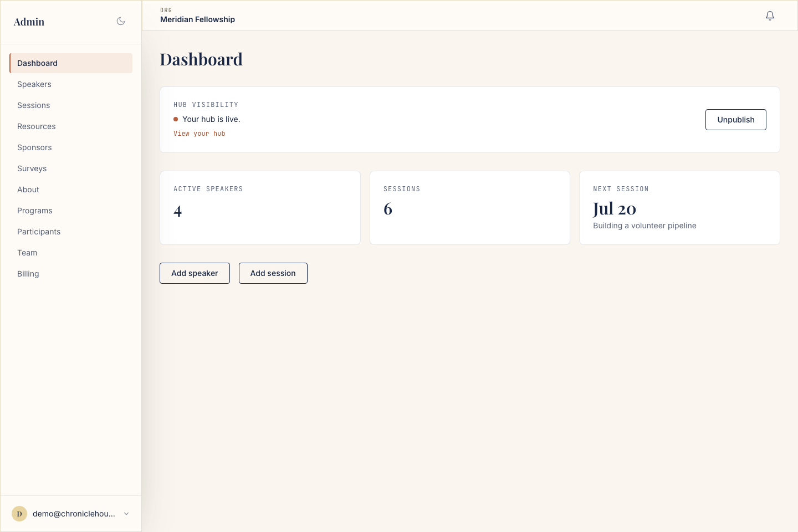Click the Jul 20 next session date

[x=615, y=209]
